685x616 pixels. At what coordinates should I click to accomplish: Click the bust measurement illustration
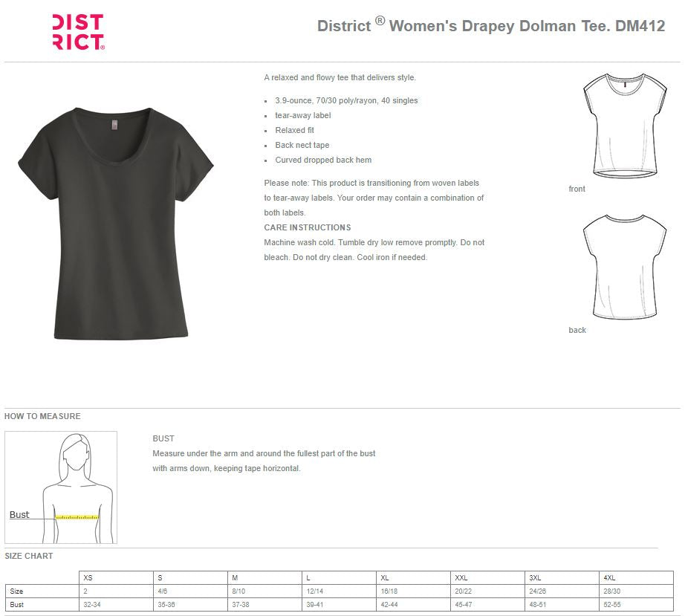tap(61, 487)
